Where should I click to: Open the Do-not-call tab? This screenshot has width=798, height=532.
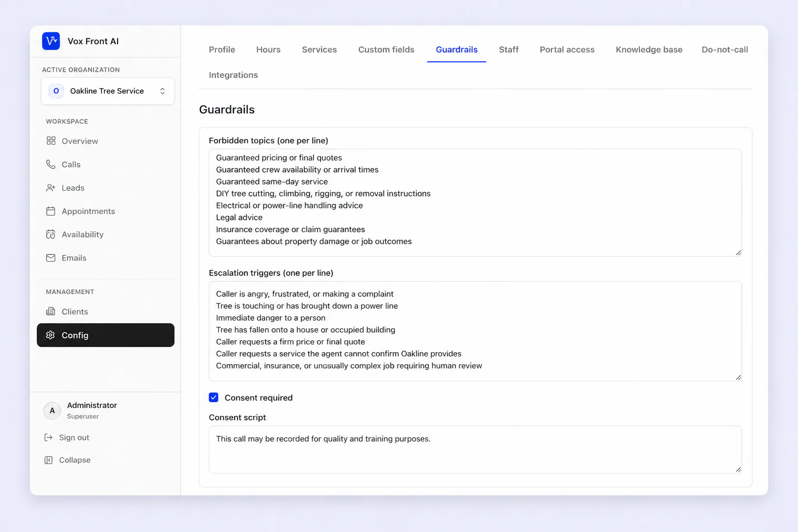click(725, 49)
